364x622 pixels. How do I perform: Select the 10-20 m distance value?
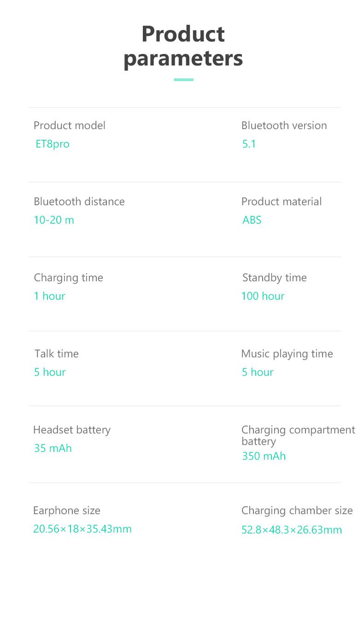pos(54,220)
